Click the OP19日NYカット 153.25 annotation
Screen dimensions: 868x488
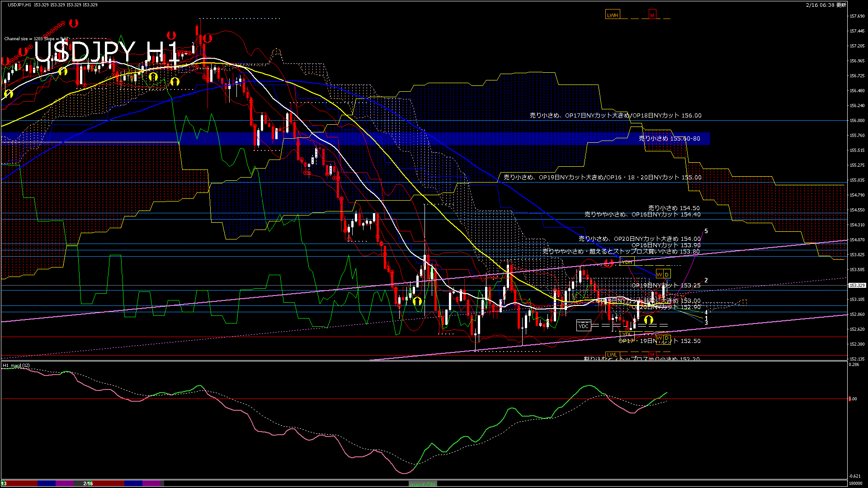click(x=665, y=285)
